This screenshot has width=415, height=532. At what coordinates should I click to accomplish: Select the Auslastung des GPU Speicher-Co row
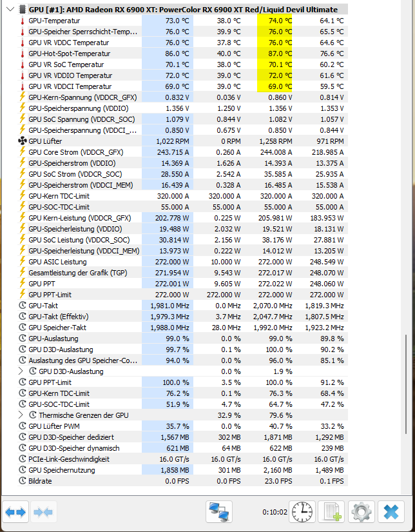coord(182,360)
